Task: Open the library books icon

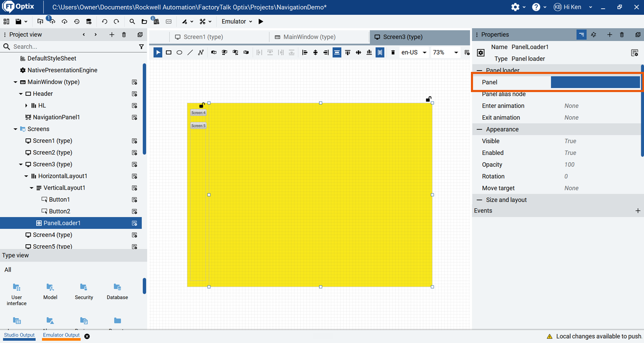Action: tap(156, 21)
